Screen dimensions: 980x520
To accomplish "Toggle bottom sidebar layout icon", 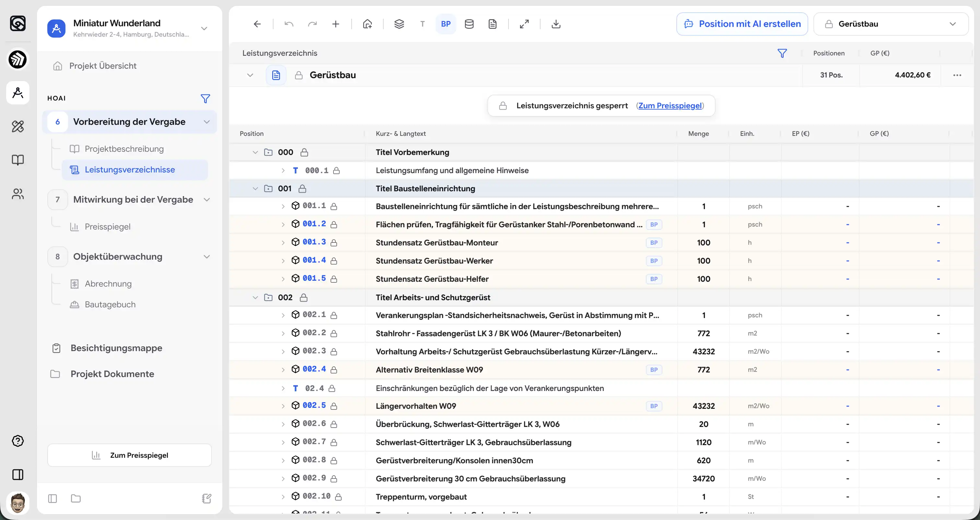I will tap(52, 499).
